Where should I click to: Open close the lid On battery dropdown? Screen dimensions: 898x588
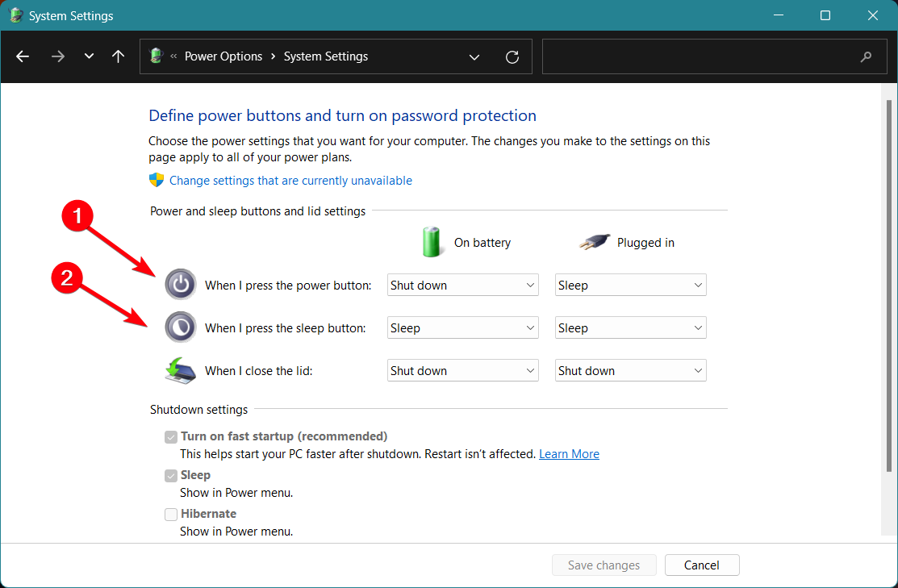462,370
